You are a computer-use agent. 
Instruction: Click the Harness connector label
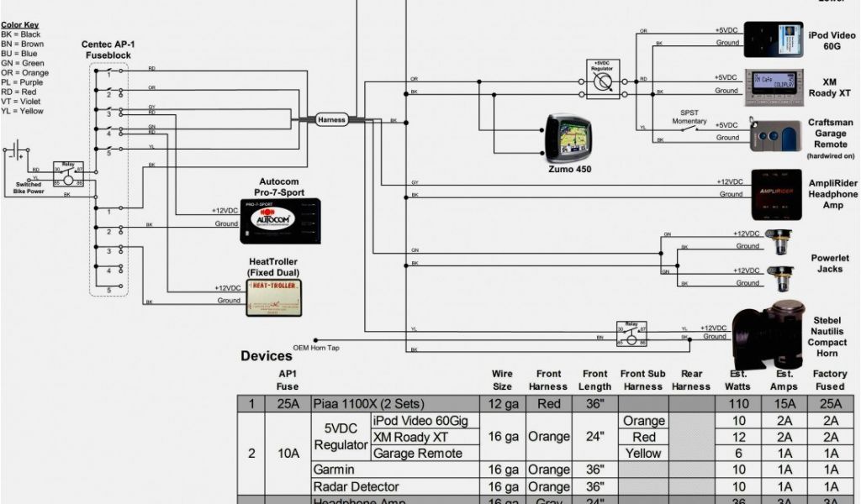click(331, 120)
